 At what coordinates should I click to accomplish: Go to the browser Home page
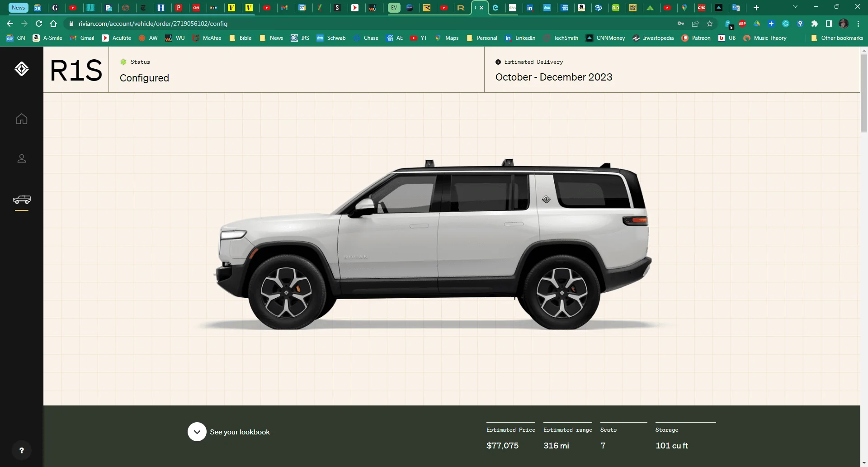pyautogui.click(x=53, y=24)
